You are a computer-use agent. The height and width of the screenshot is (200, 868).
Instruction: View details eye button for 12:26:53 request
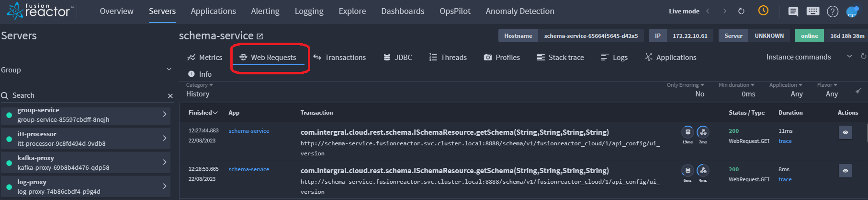pos(845,171)
